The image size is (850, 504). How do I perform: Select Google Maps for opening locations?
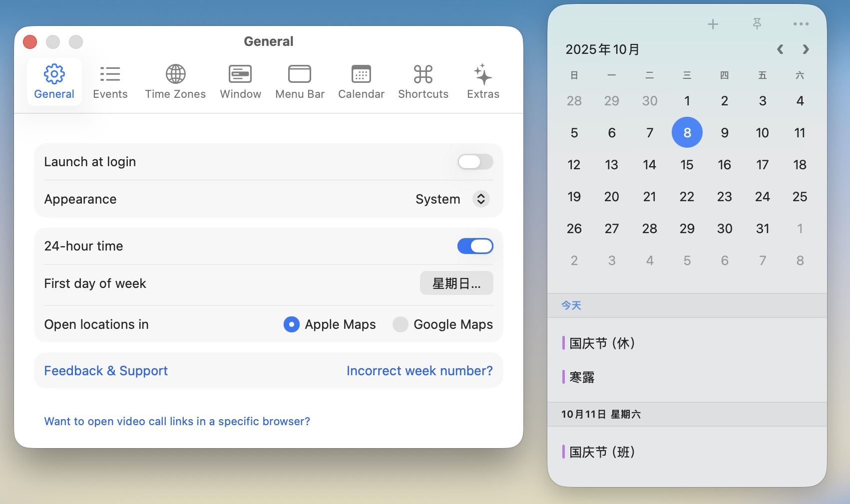pos(400,324)
